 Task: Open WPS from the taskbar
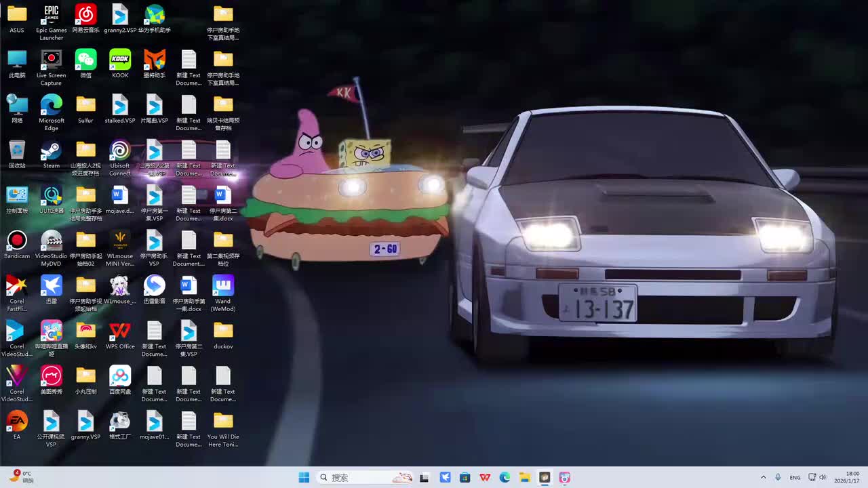(485, 477)
